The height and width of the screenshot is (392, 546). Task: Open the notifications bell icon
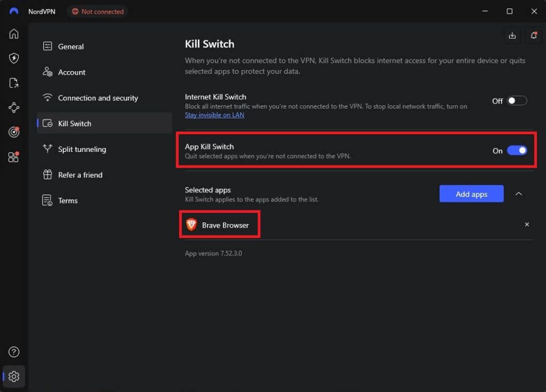click(533, 35)
